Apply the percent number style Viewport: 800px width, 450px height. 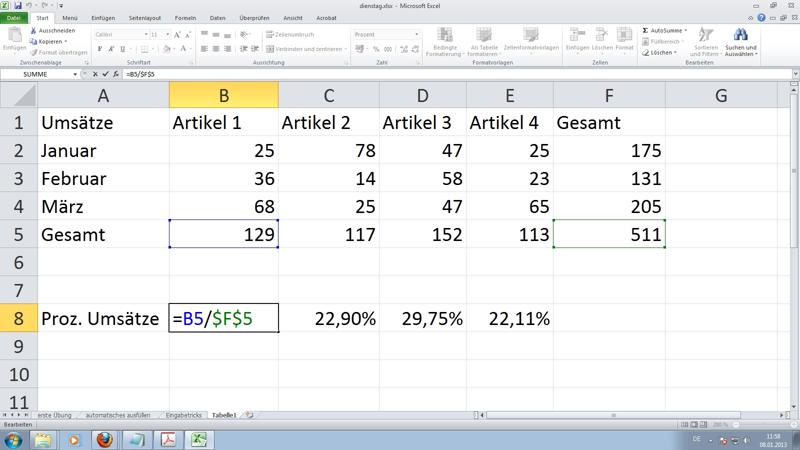376,49
